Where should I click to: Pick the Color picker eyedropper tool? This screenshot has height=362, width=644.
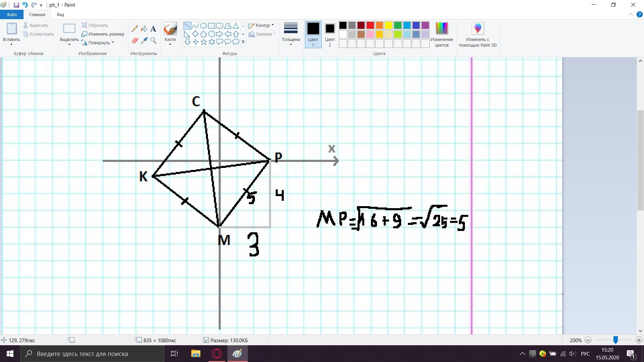[144, 41]
